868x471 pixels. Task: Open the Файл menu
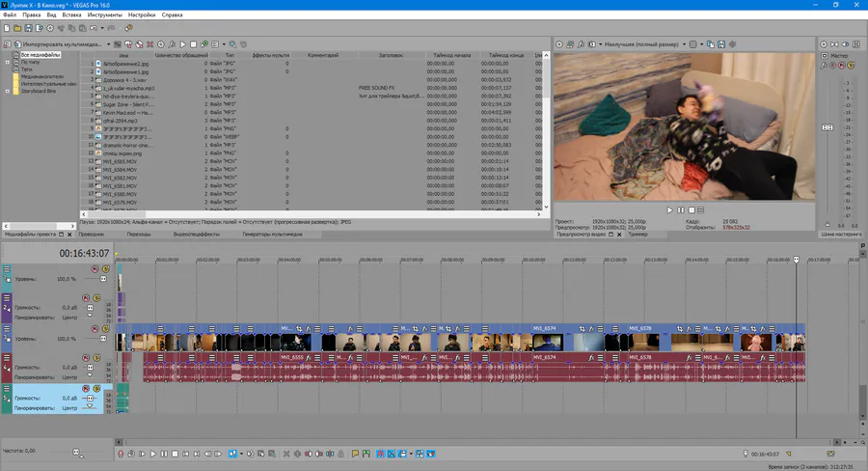(x=10, y=15)
